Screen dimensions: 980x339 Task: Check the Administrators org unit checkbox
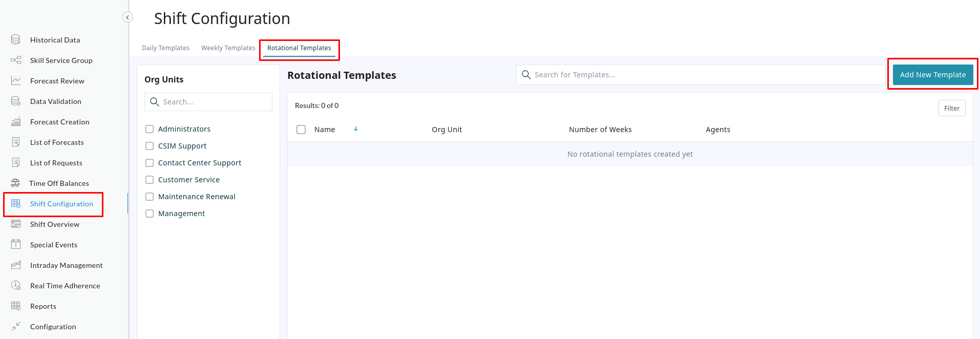pos(150,129)
